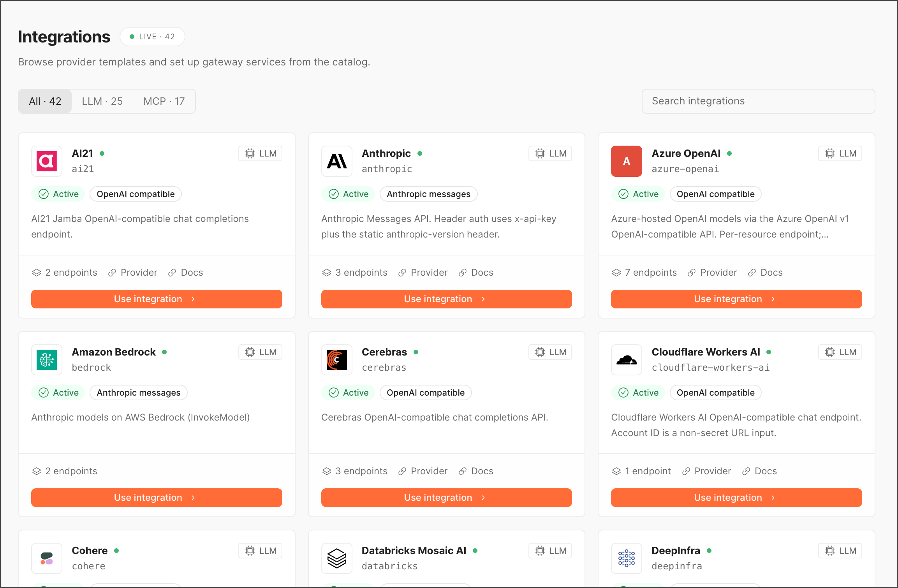Click "2 endpoints" on Amazon Bedrock card
Screen dimensions: 898x588
[x=65, y=471]
